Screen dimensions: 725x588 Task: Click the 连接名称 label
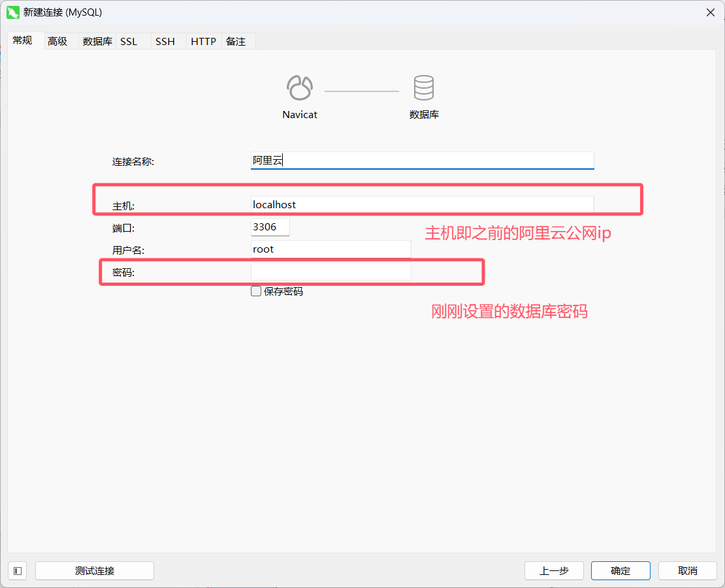133,162
